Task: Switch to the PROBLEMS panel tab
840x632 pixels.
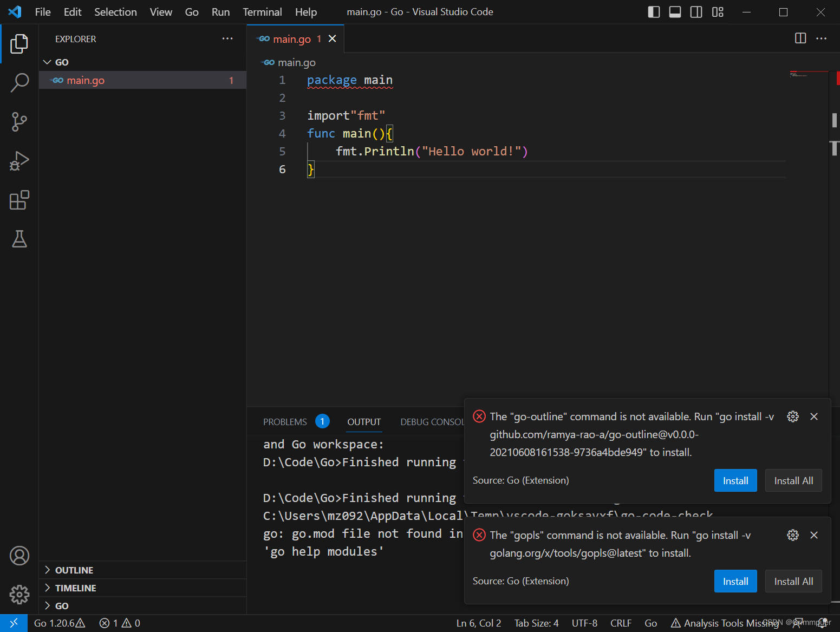Action: [296, 422]
